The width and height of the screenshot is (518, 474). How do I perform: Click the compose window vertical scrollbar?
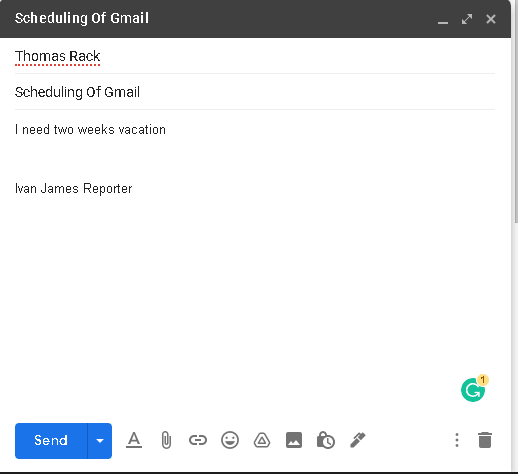pyautogui.click(x=515, y=130)
